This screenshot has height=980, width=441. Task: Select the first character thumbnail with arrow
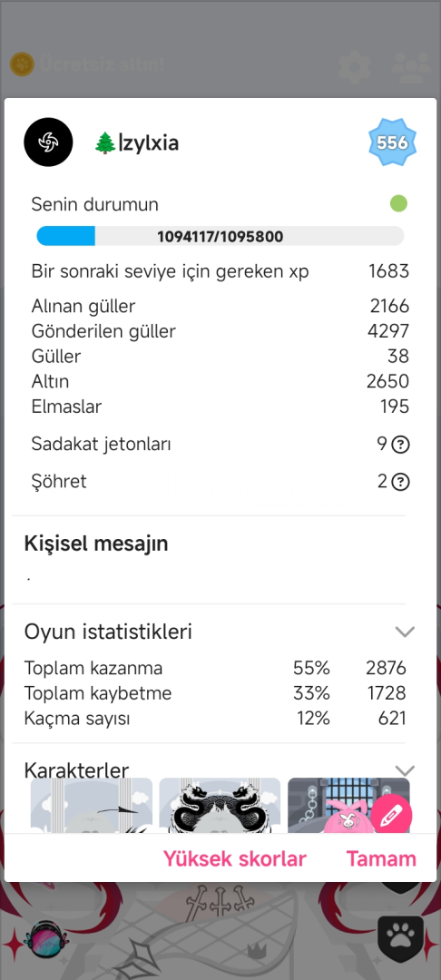(x=92, y=806)
